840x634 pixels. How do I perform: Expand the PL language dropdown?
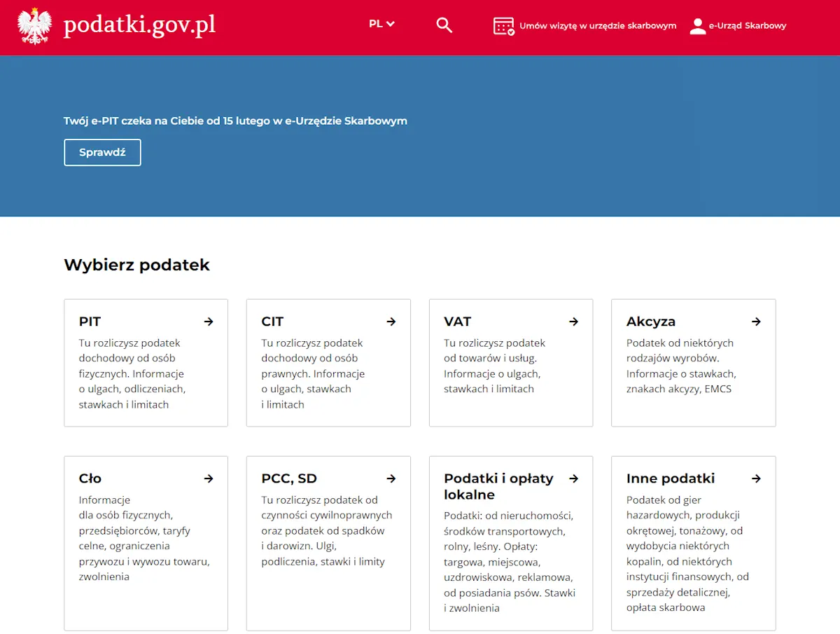coord(381,24)
